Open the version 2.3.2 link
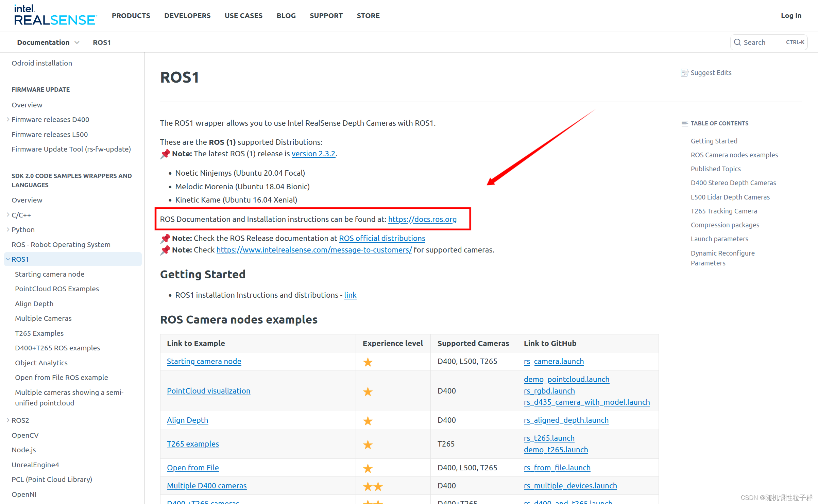This screenshot has width=818, height=504. click(x=313, y=154)
